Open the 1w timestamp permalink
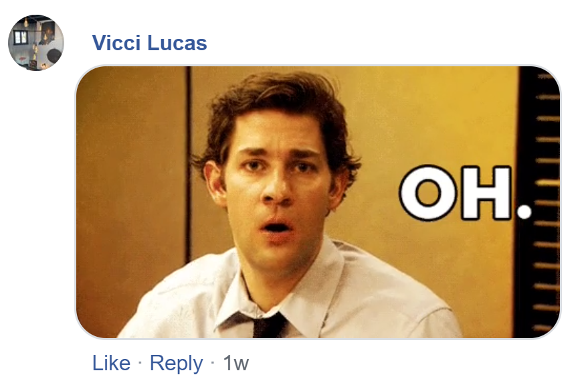Screen dimensions: 588x387 point(236,363)
